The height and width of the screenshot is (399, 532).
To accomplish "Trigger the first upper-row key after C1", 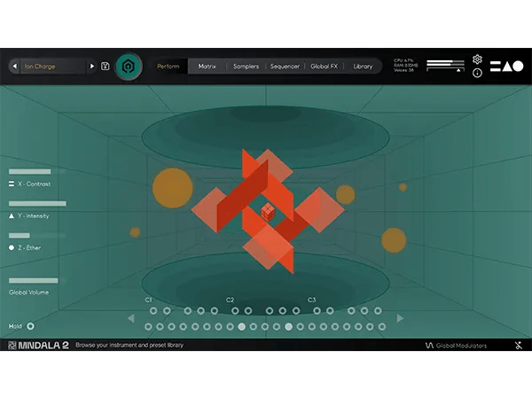I will tap(153, 310).
